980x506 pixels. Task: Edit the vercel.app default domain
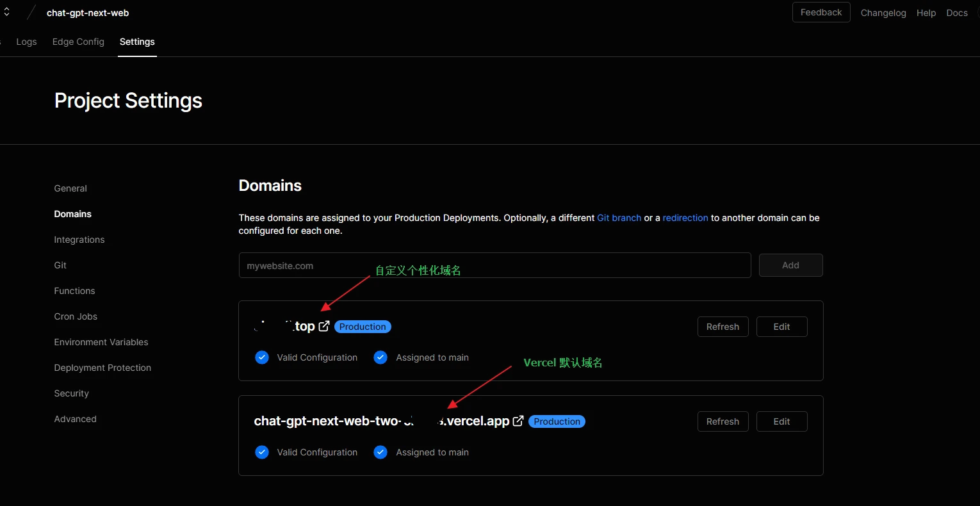click(781, 421)
